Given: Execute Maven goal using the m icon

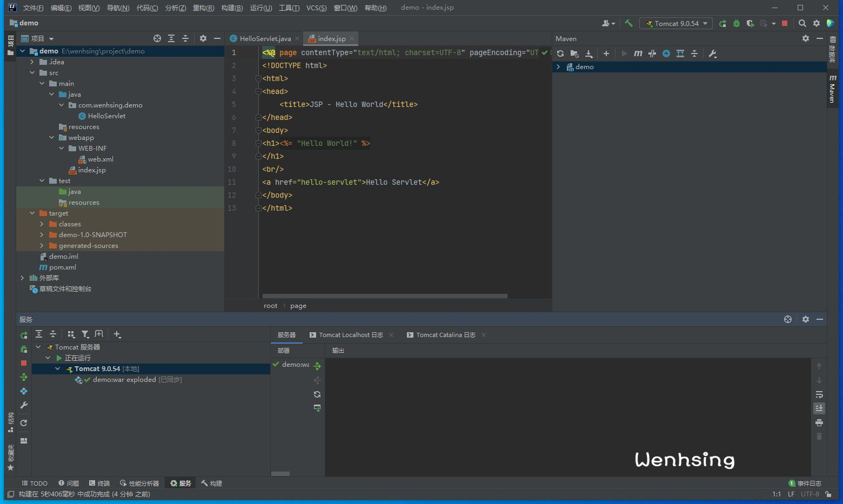Looking at the screenshot, I should pos(638,53).
